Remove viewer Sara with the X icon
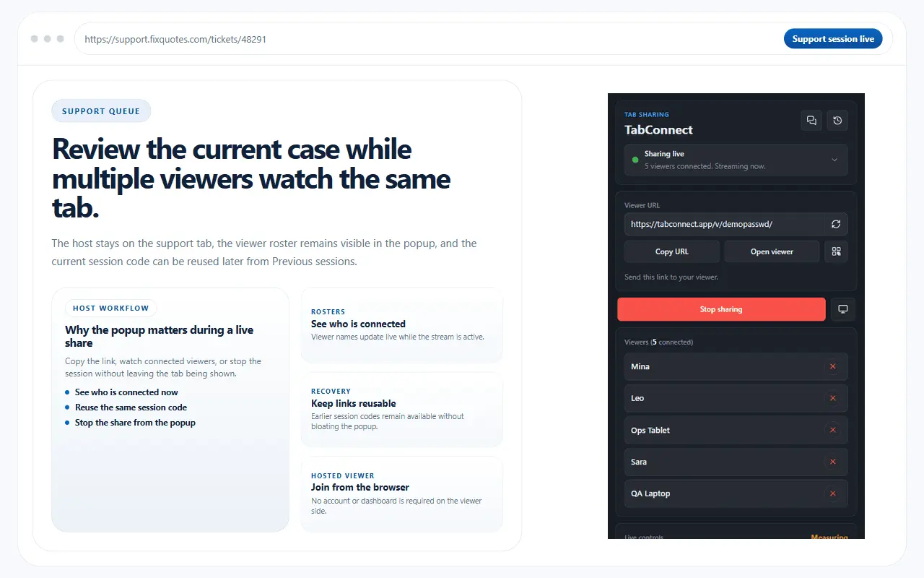This screenshot has height=578, width=924. point(833,462)
